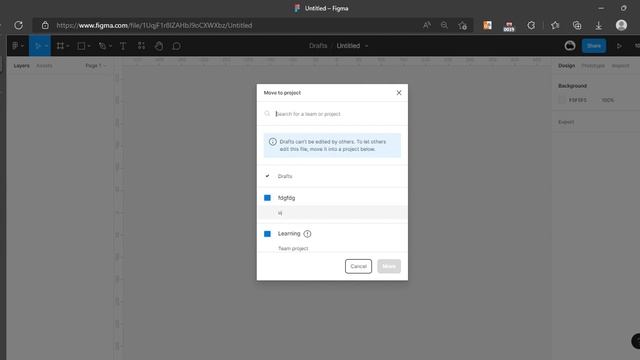
Task: Select the Rectangle shape tool
Action: point(81,46)
